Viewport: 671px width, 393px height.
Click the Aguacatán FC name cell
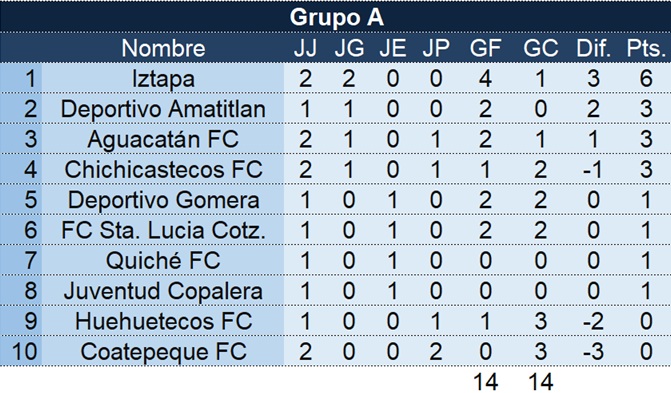click(163, 139)
